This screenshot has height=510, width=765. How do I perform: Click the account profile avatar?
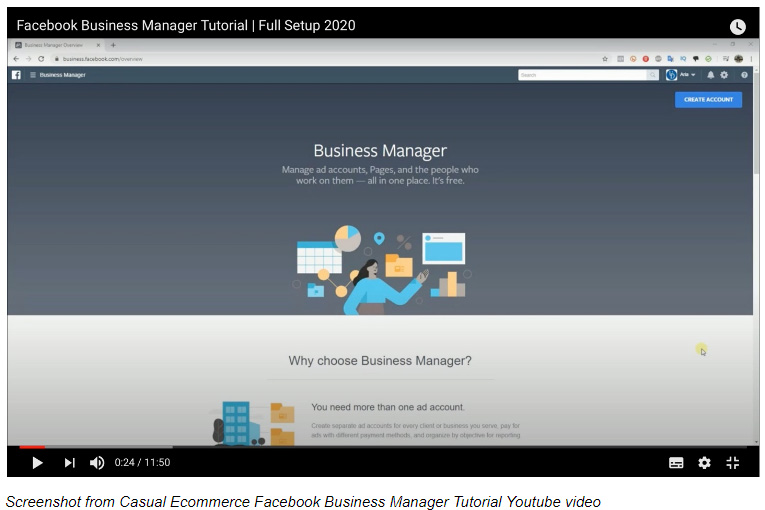point(671,75)
